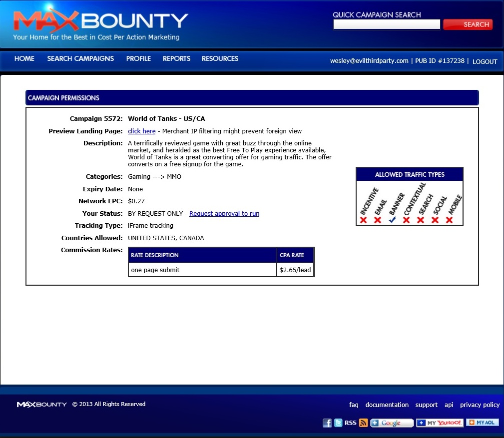Click the blue checkmark under Banner
Viewport: 504px width, 438px height.
pyautogui.click(x=392, y=220)
